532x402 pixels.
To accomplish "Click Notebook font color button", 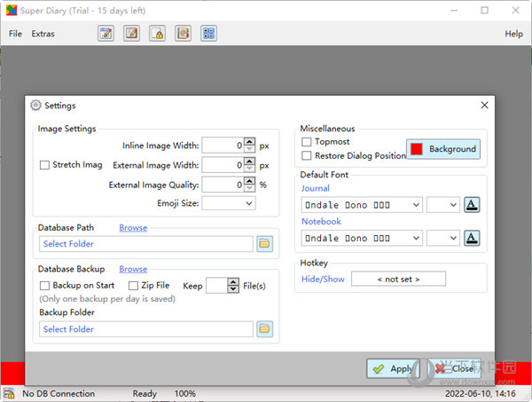I will pos(472,238).
